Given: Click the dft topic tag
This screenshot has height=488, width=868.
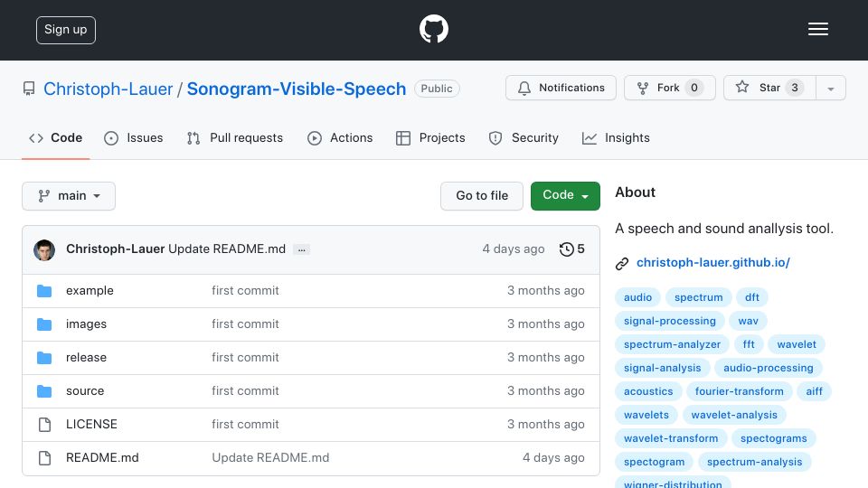Looking at the screenshot, I should pos(751,297).
